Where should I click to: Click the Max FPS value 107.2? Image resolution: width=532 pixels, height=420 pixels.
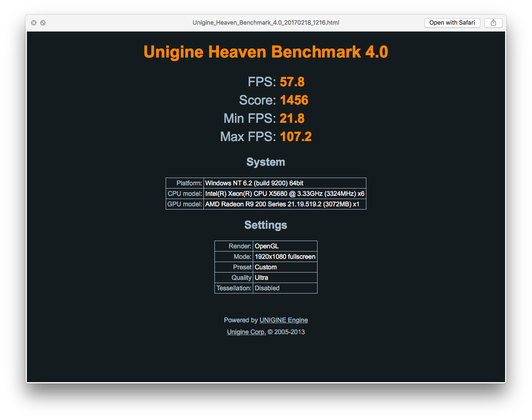click(296, 137)
